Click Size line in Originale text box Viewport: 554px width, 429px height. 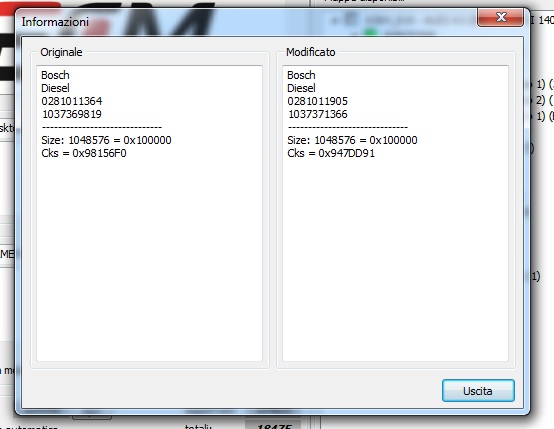pos(106,140)
